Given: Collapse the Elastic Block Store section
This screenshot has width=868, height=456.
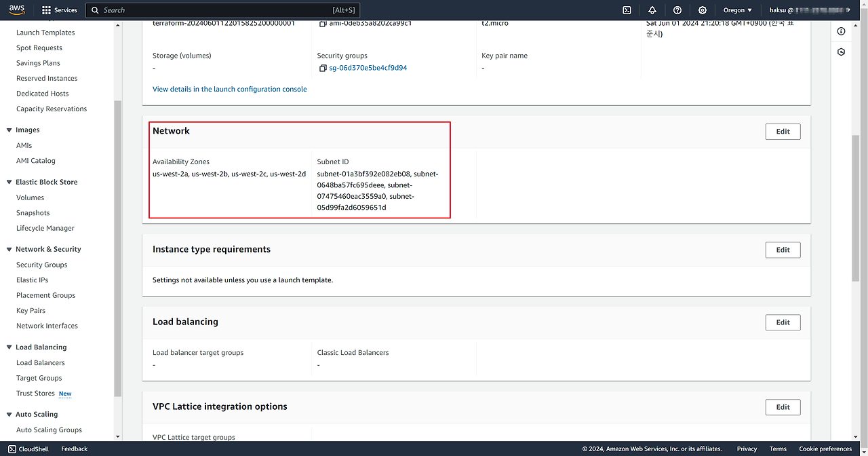Looking at the screenshot, I should [x=9, y=183].
